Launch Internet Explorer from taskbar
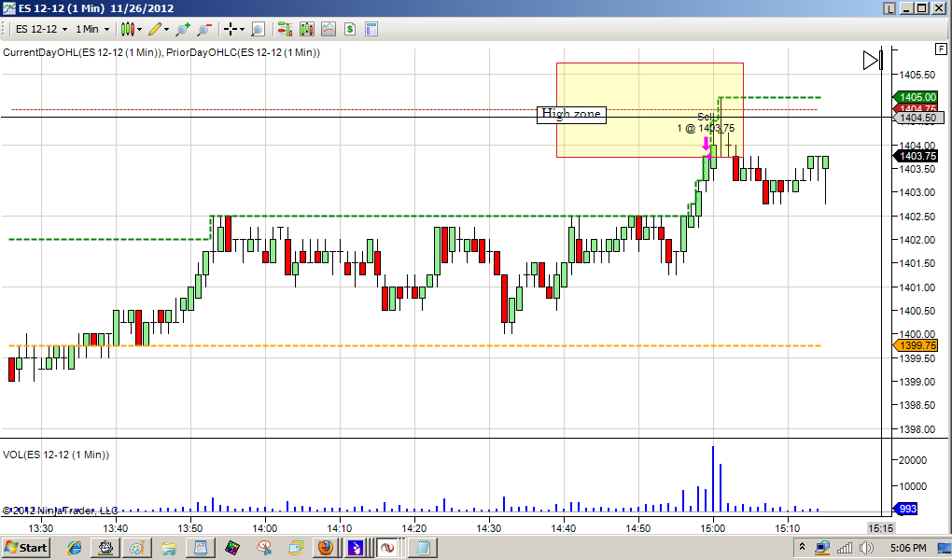The height and width of the screenshot is (560, 952). point(75,548)
